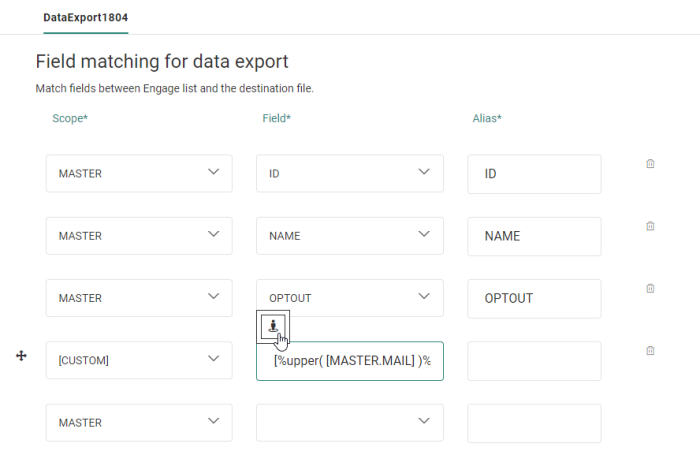Expand the [CUSTOM] scope dropdown
The width and height of the screenshot is (700, 466).
coord(139,360)
